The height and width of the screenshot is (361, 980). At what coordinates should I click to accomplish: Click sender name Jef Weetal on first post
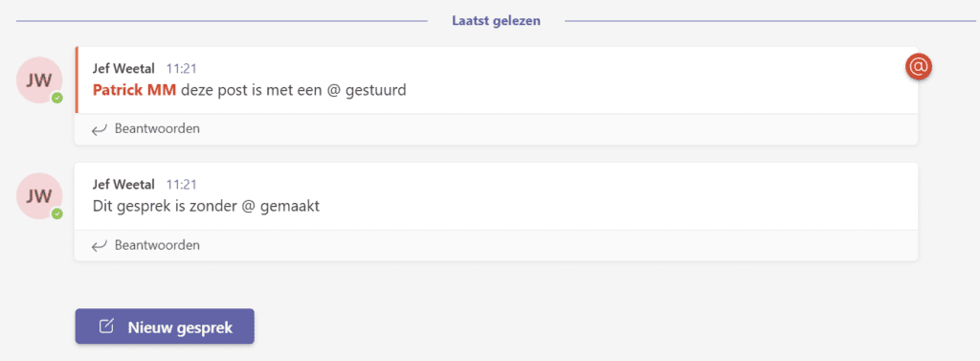pyautogui.click(x=123, y=69)
